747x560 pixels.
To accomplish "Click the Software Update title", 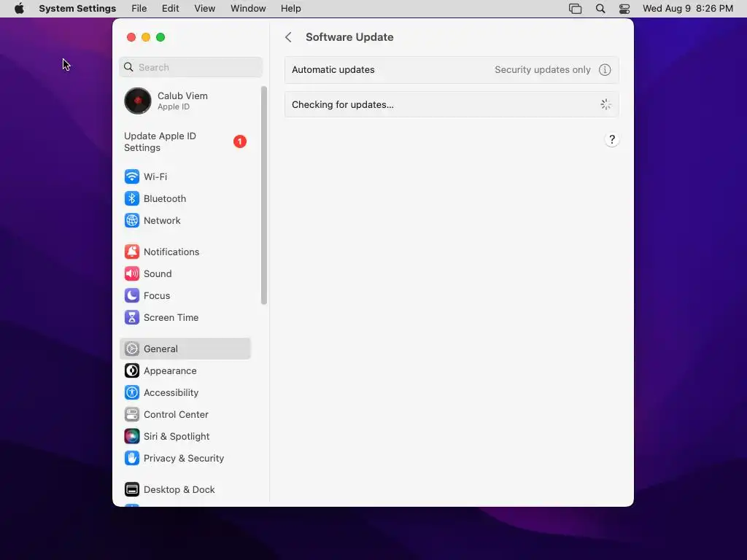I will (349, 37).
